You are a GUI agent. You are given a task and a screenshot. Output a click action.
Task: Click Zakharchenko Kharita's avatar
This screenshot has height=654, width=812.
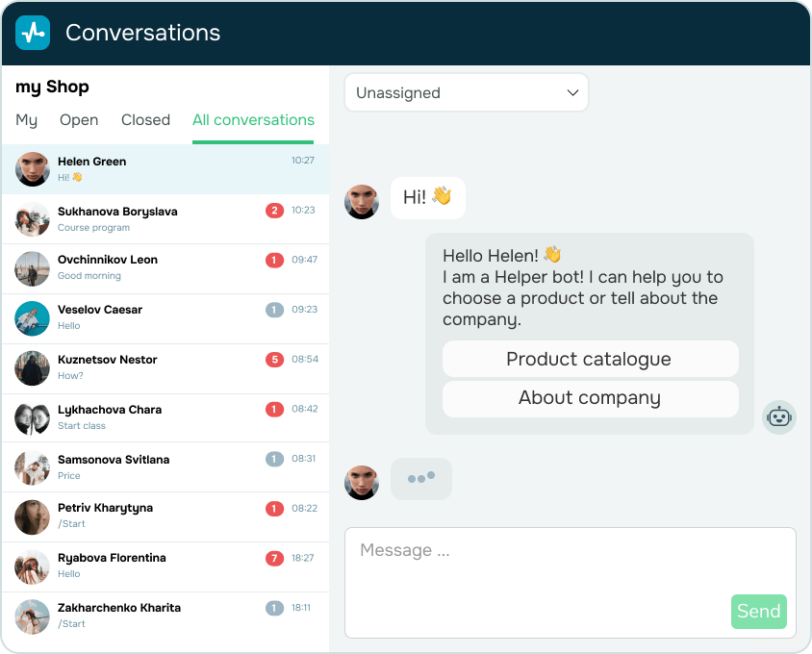(32, 615)
